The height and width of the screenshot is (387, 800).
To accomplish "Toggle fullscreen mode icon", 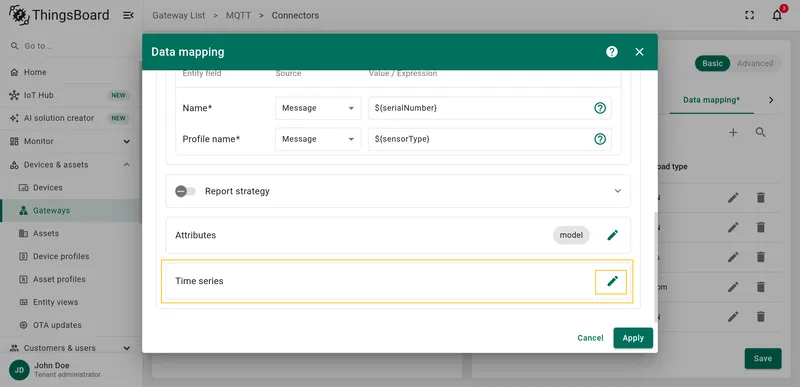I will coord(749,15).
